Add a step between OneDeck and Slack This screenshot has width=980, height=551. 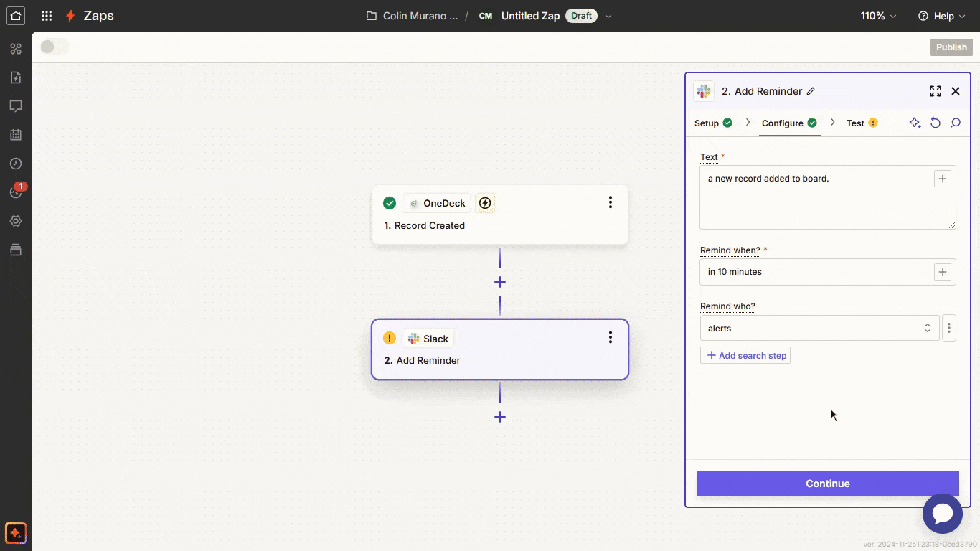pos(500,282)
